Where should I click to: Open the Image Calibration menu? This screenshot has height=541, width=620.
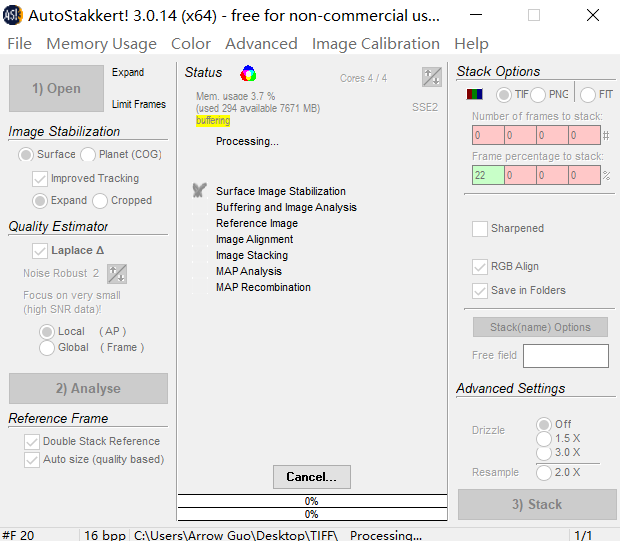375,43
